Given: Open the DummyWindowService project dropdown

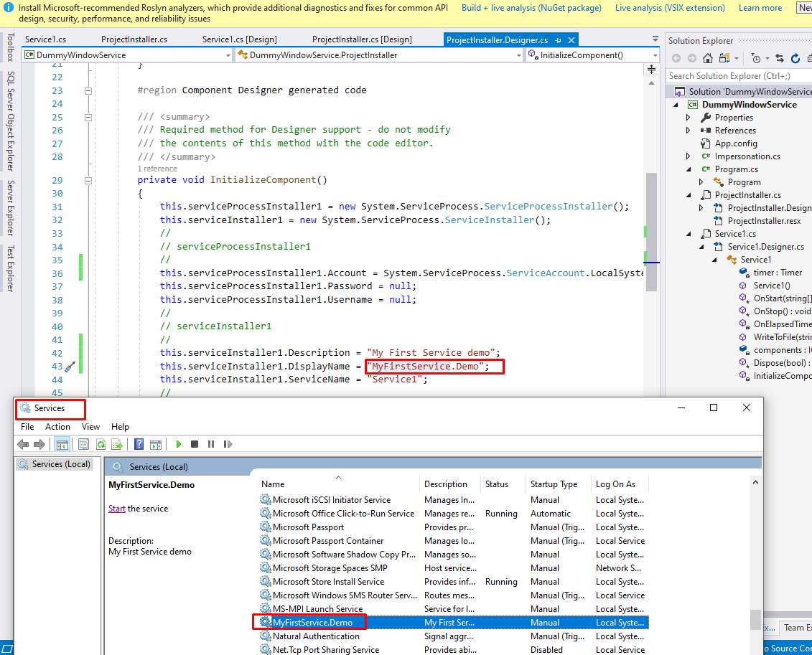Looking at the screenshot, I should pyautogui.click(x=227, y=55).
